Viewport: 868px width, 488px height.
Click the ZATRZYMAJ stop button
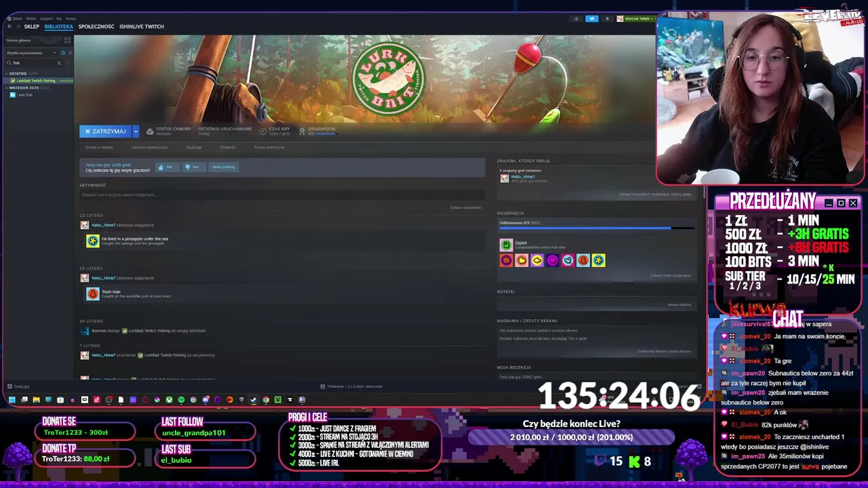pos(105,131)
